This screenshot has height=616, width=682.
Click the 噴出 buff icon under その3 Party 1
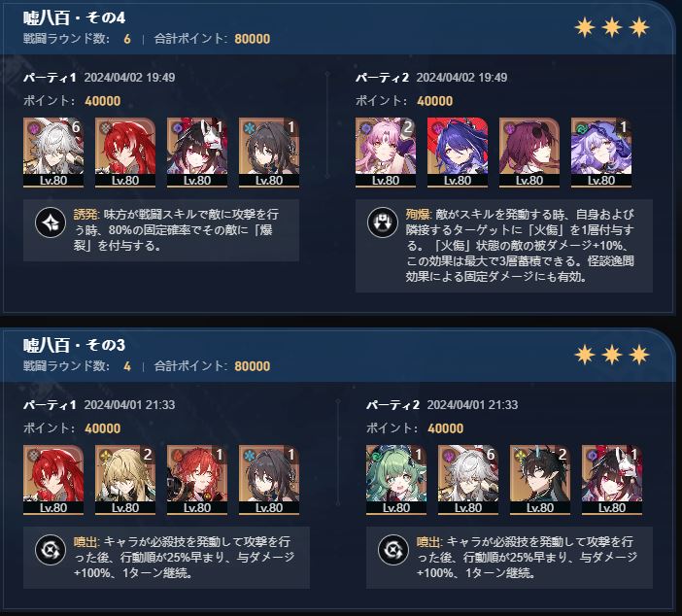[51, 550]
